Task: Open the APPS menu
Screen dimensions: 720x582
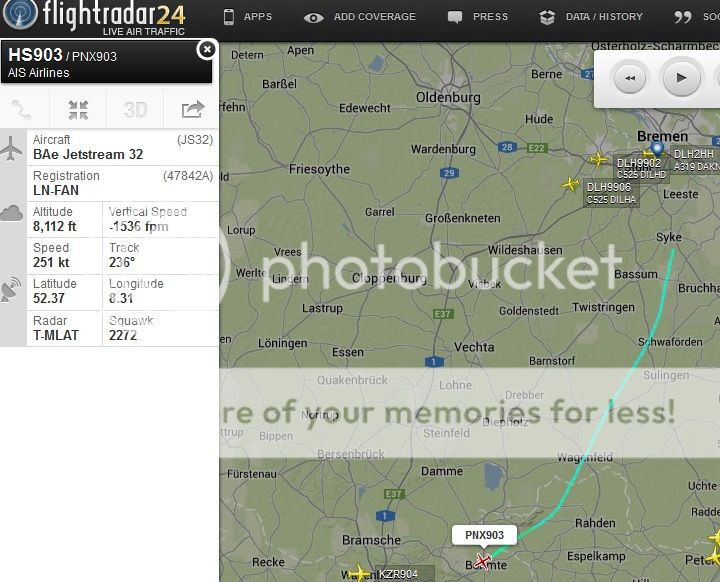Action: [248, 17]
